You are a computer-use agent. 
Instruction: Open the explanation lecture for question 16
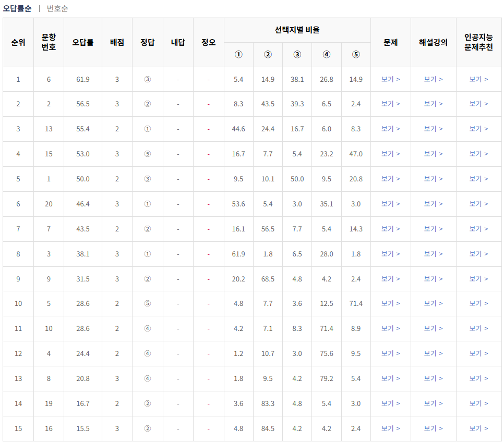[434, 428]
